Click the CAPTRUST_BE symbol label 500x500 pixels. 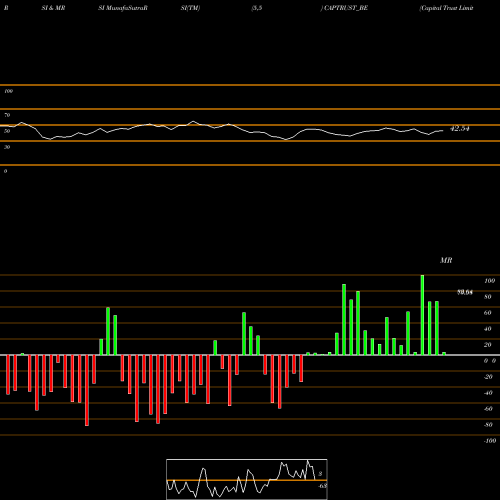pos(346,8)
